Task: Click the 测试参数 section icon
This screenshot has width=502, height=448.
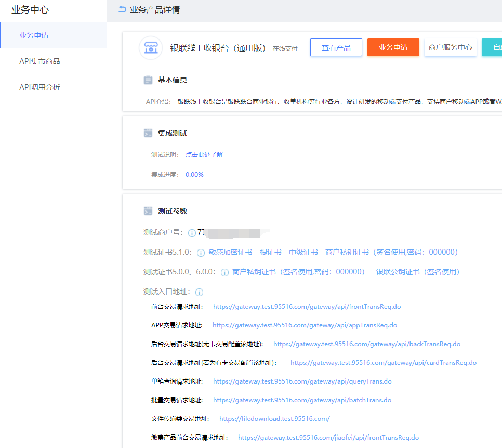Action: coord(148,211)
